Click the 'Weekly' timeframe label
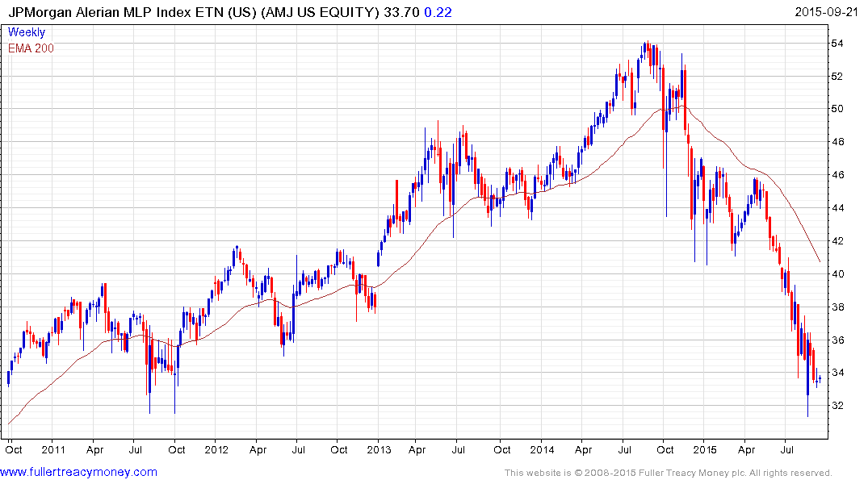The width and height of the screenshot is (868, 484). (27, 32)
